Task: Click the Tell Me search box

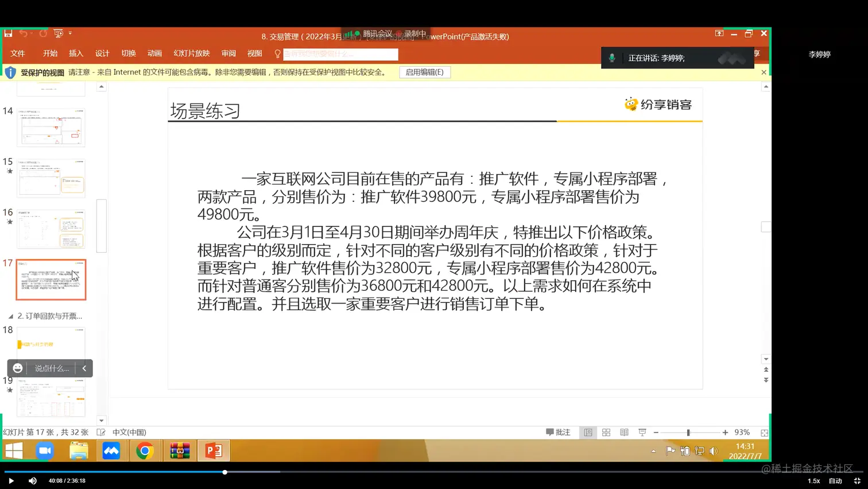Action: (340, 54)
